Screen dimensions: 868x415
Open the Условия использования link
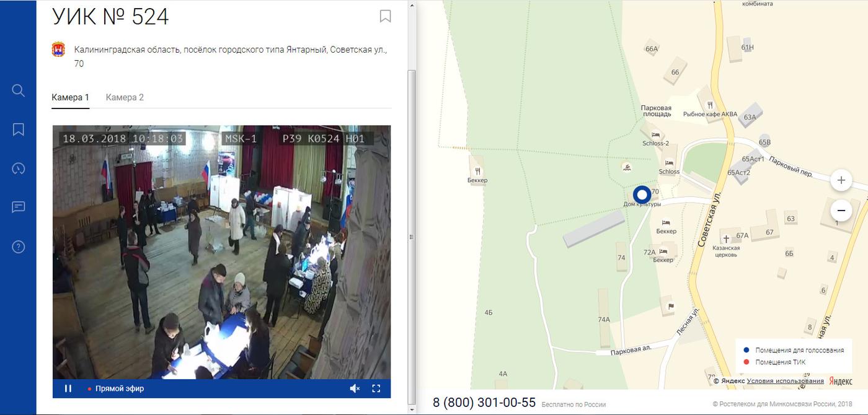(785, 381)
